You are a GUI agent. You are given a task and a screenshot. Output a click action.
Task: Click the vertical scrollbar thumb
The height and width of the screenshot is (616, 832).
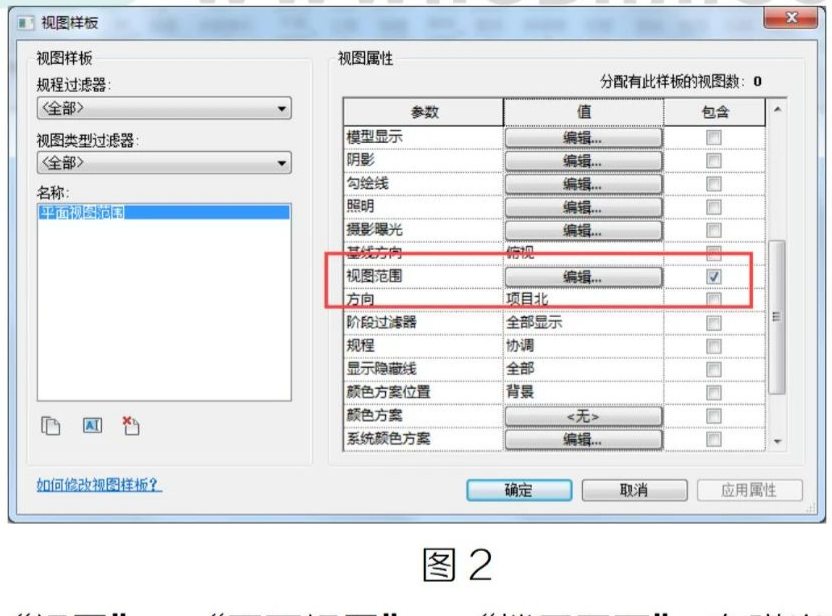click(x=777, y=317)
